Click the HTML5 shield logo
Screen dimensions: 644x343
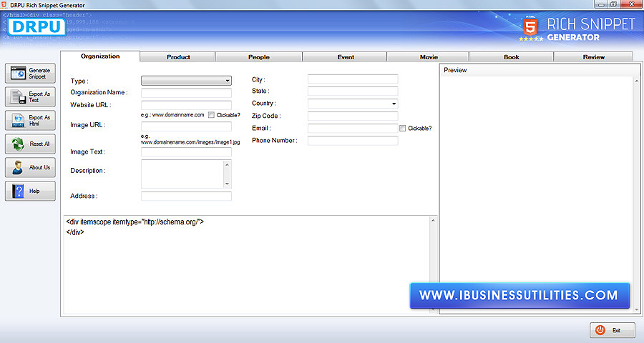530,26
